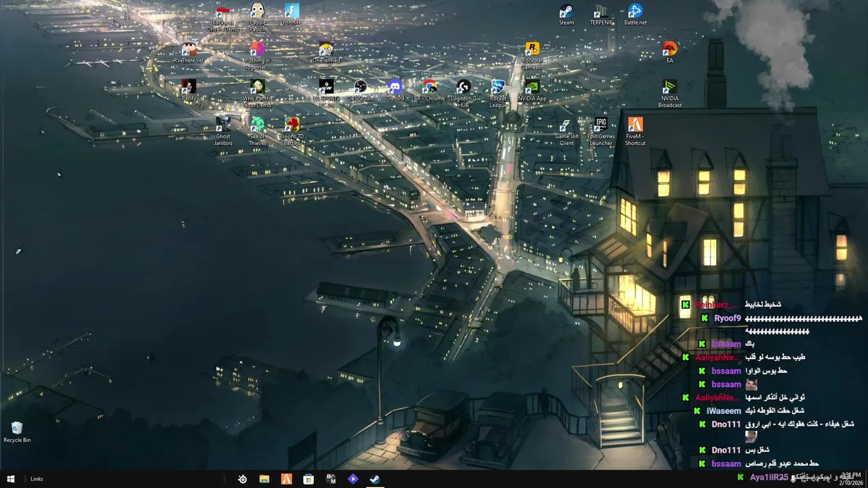This screenshot has width=868, height=488.
Task: Select the TERPENIE desktop shortcut
Action: [x=601, y=15]
